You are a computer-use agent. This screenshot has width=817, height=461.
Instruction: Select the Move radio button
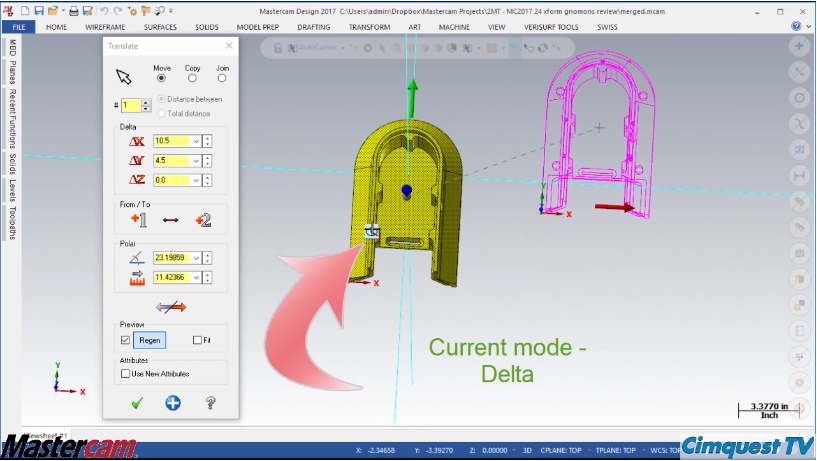(162, 78)
